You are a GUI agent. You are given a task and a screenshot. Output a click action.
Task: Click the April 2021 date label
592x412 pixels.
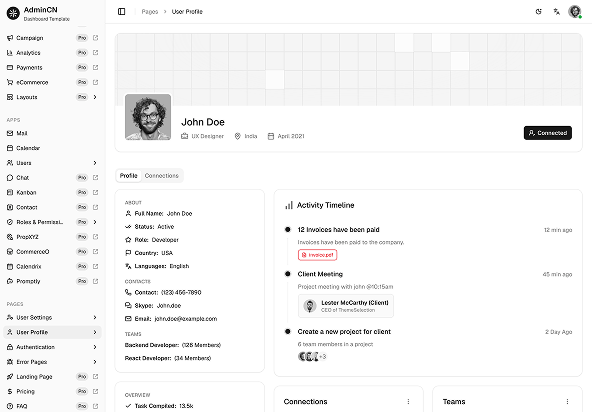tap(291, 136)
